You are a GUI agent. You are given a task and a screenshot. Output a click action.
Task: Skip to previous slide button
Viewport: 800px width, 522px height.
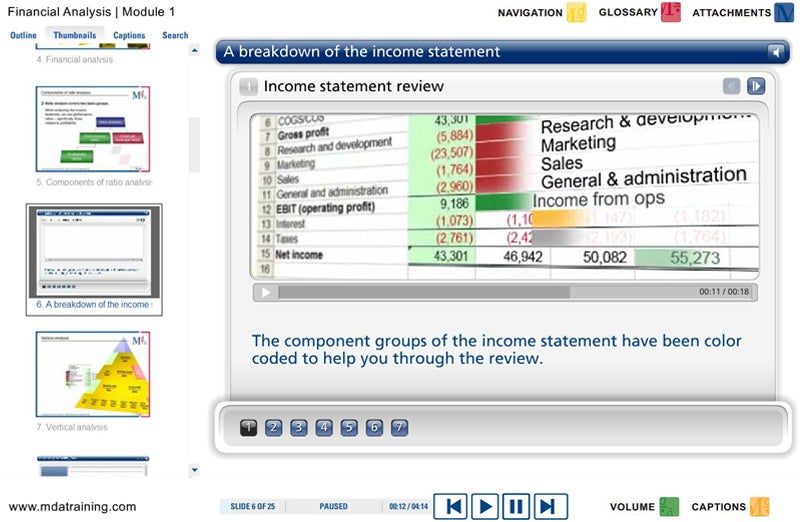[454, 506]
